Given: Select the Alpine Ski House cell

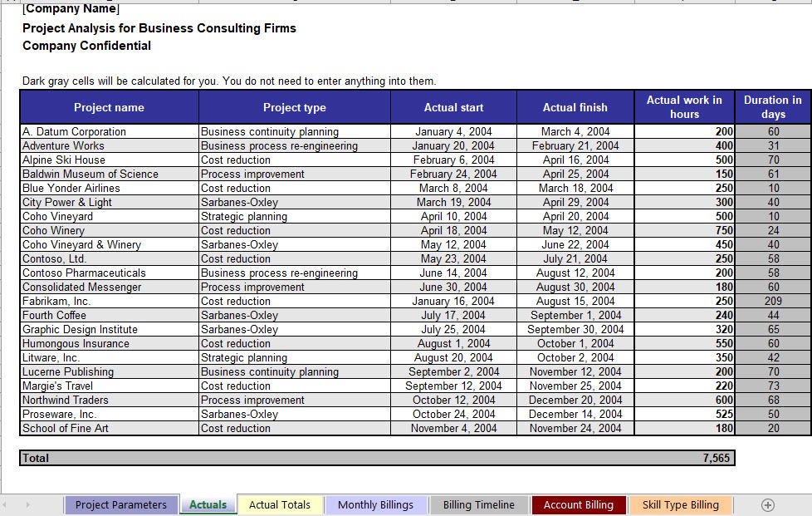Looking at the screenshot, I should 110,160.
